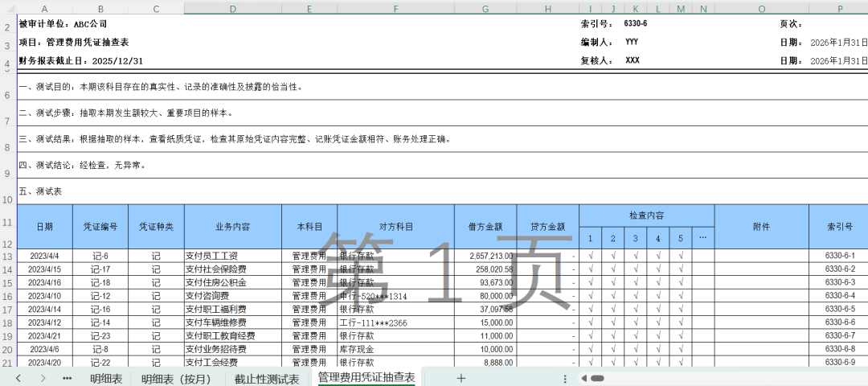
Task: Click cell 项目：管理费用凭证抽查表
Action: click(x=74, y=42)
